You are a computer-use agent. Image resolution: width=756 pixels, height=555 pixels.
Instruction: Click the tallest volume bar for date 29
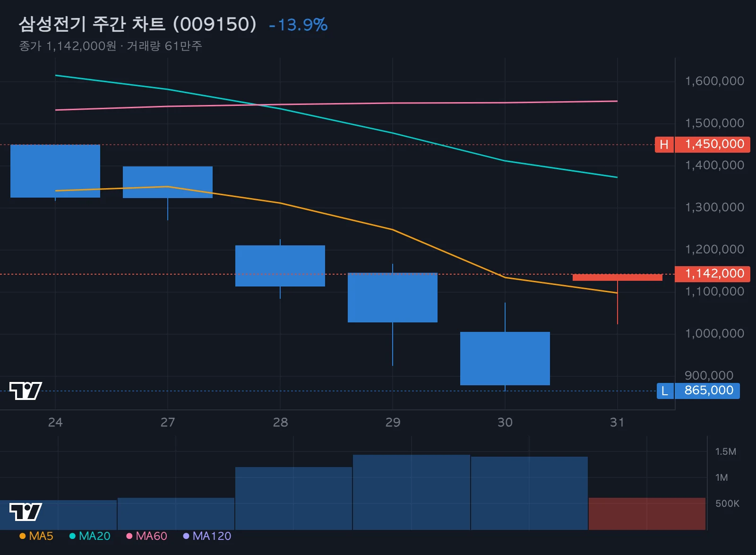pos(412,492)
